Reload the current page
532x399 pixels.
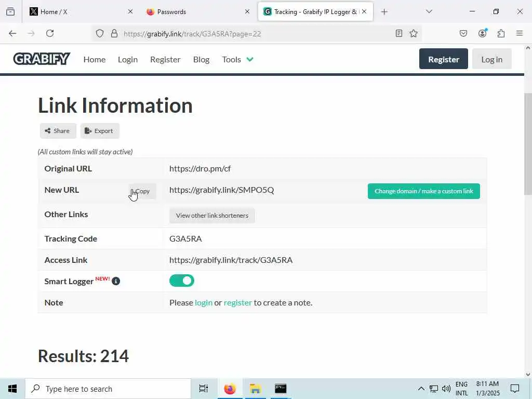coord(50,33)
